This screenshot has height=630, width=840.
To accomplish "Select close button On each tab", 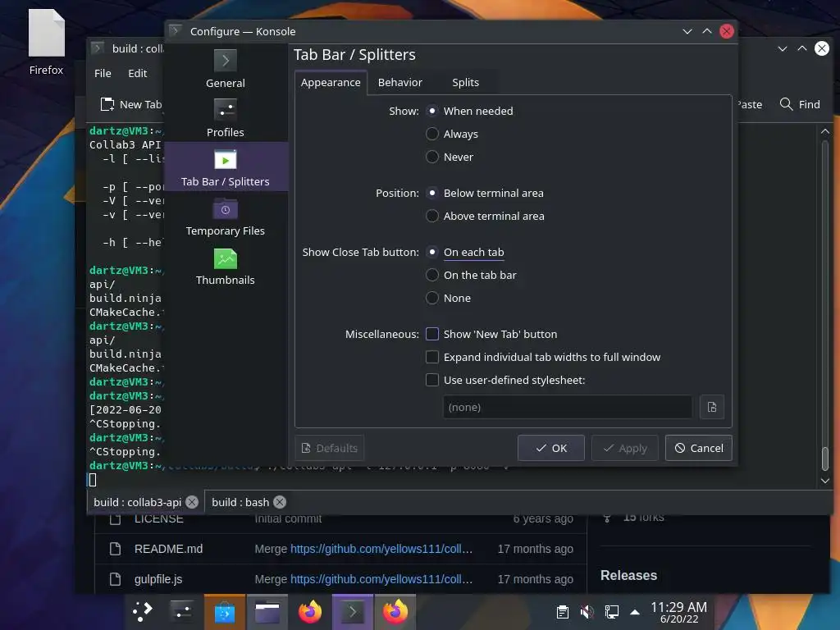I will click(x=432, y=252).
